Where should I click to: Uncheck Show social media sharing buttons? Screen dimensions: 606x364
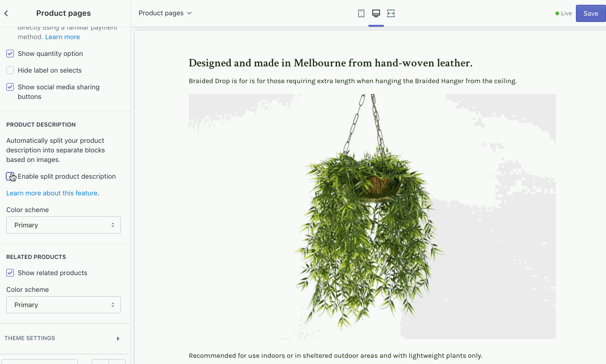click(x=10, y=87)
